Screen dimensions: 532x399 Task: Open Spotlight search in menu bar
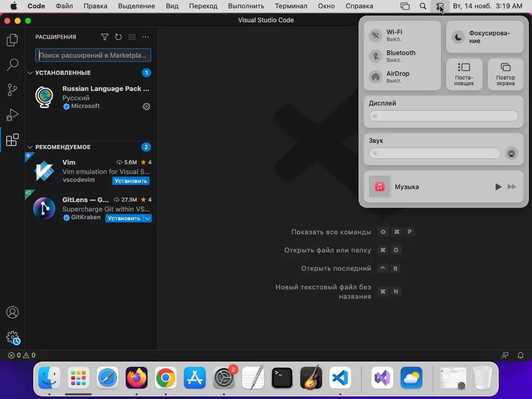click(x=423, y=6)
